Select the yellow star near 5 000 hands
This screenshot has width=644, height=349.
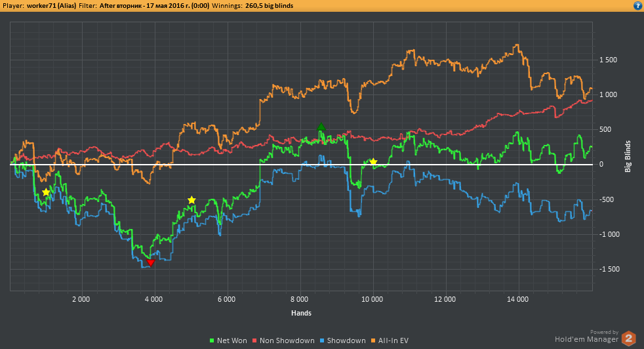[191, 200]
